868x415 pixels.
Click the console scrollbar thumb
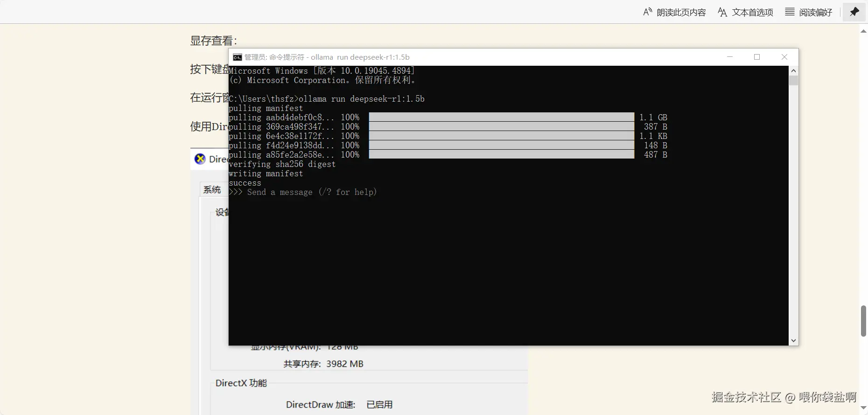tap(793, 81)
